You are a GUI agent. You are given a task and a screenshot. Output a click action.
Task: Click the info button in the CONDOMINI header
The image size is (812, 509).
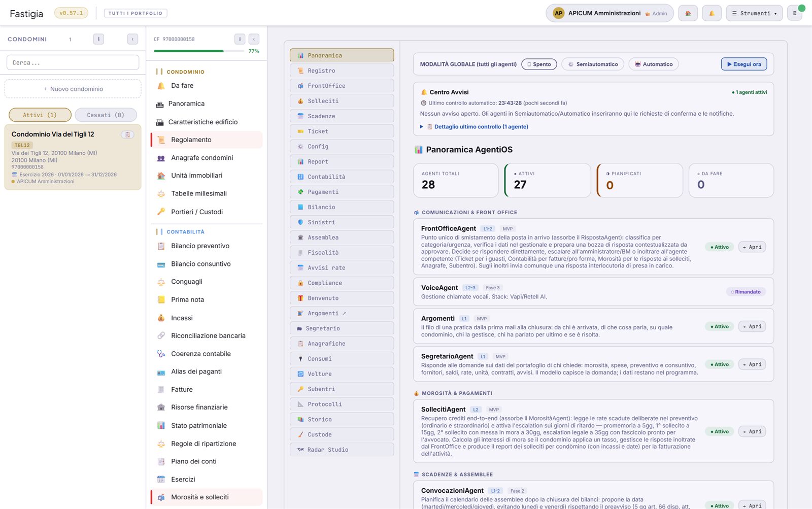(98, 39)
